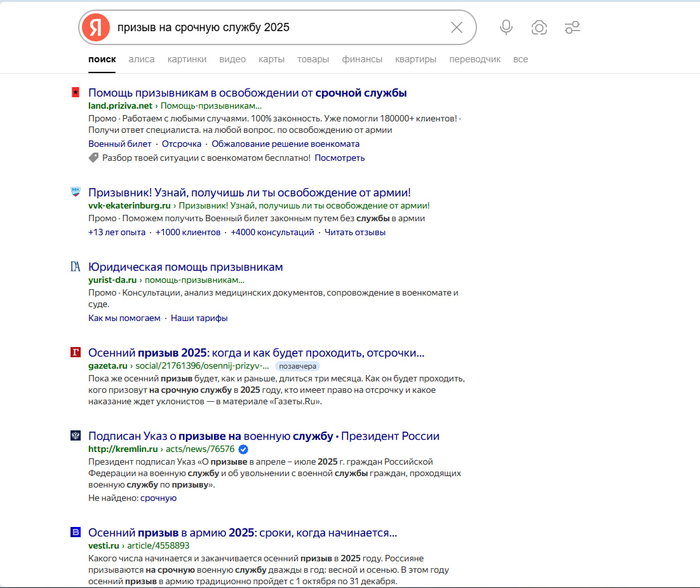Click 'social/21761396/osennij-prizyv' path of gazeta.ru
The image size is (700, 588).
click(202, 366)
